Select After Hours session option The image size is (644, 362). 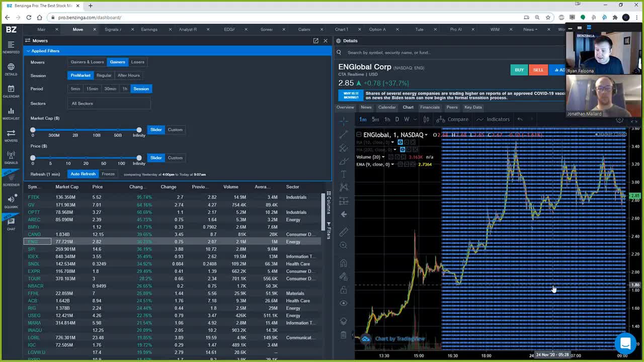[x=128, y=75]
